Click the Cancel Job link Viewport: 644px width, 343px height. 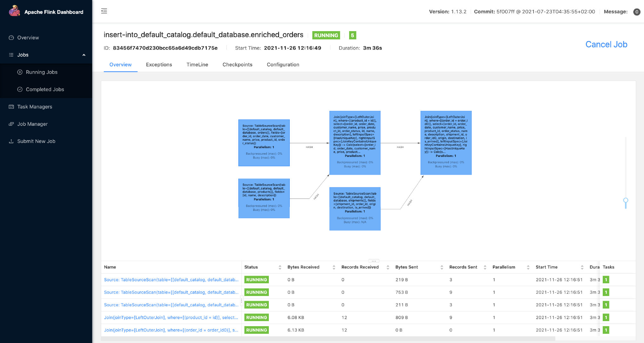[x=606, y=44]
